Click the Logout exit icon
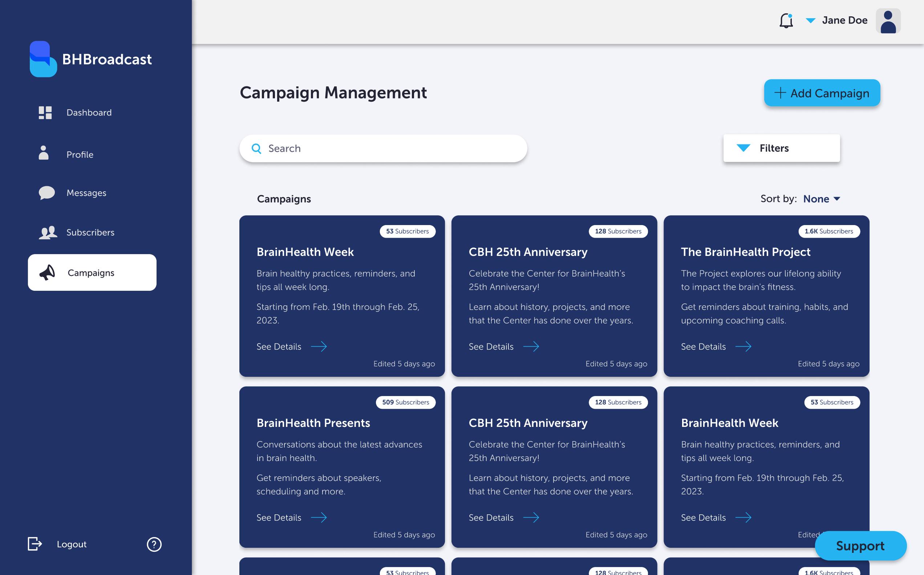Image resolution: width=924 pixels, height=575 pixels. [x=35, y=544]
